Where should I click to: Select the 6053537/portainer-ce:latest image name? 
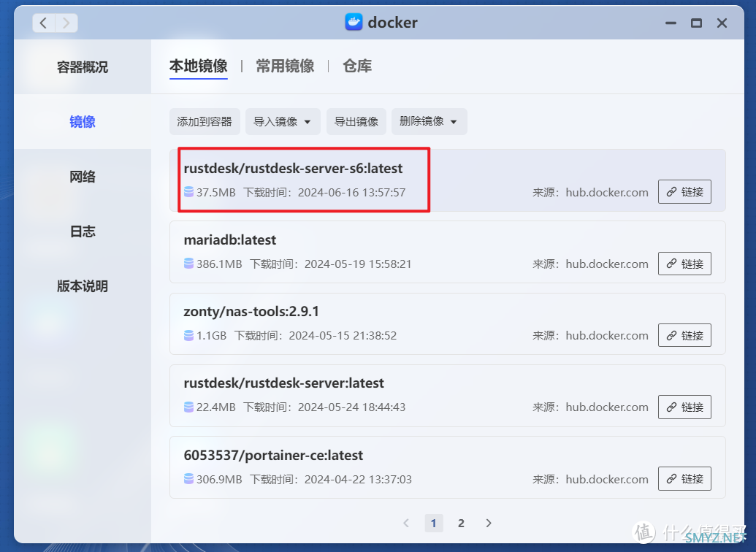click(x=273, y=455)
